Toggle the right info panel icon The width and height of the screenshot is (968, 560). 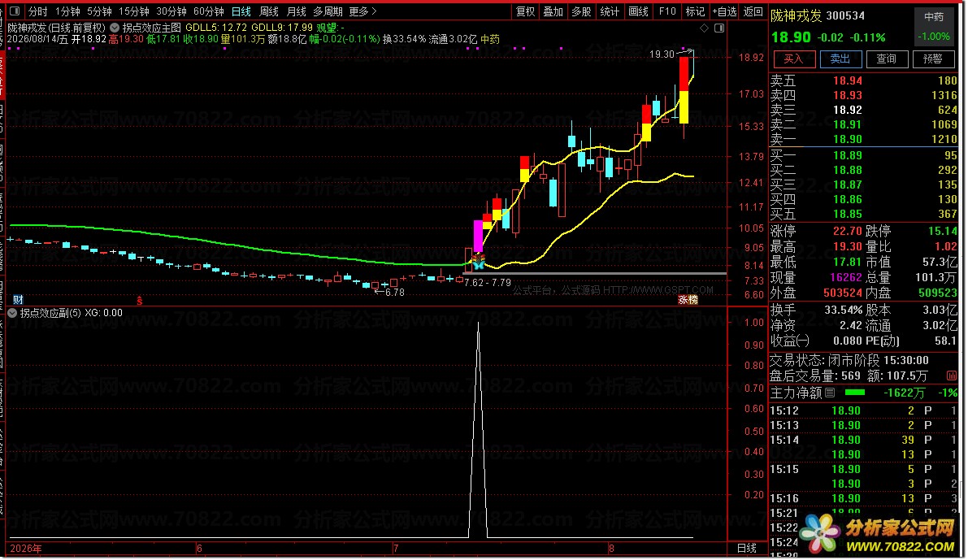[719, 28]
